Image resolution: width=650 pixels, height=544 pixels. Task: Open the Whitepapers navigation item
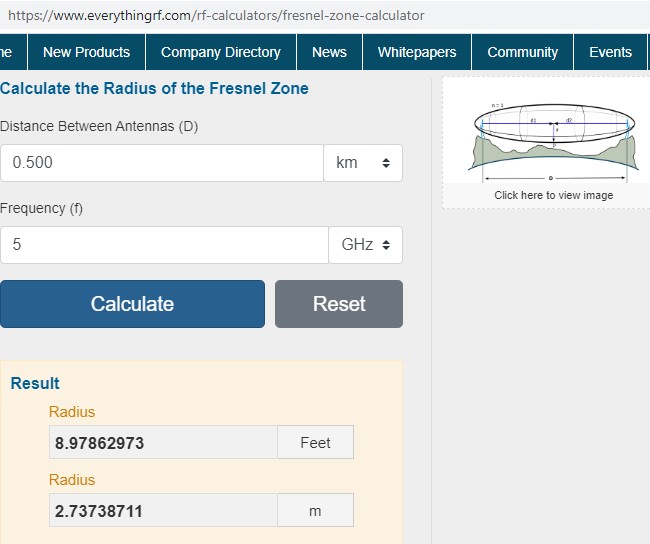[x=417, y=52]
